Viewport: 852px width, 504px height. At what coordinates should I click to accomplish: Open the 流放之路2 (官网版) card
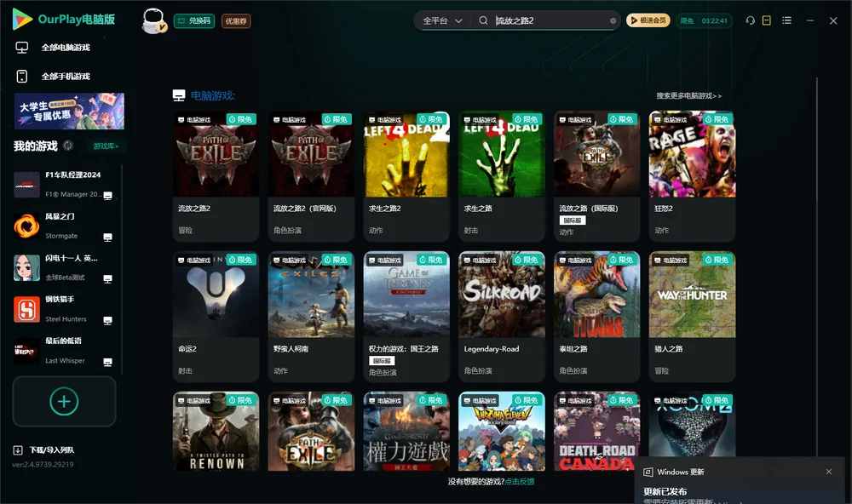311,176
